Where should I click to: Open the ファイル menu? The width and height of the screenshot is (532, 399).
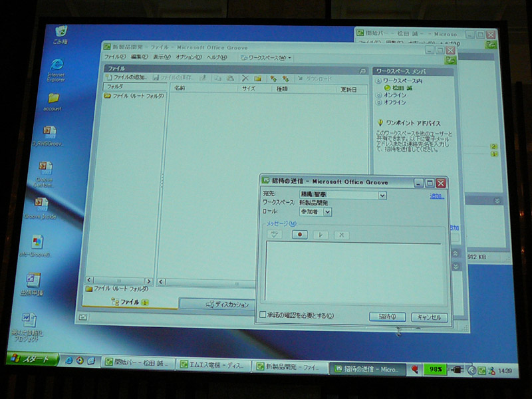tap(114, 57)
